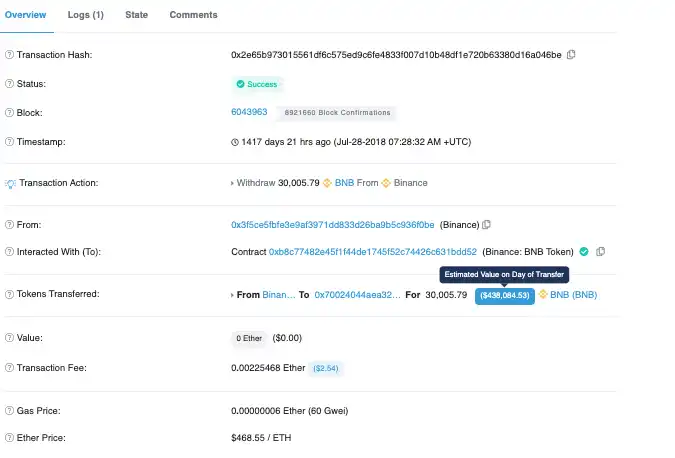Click the help icon beside Status
The height and width of the screenshot is (458, 675).
[x=9, y=84]
